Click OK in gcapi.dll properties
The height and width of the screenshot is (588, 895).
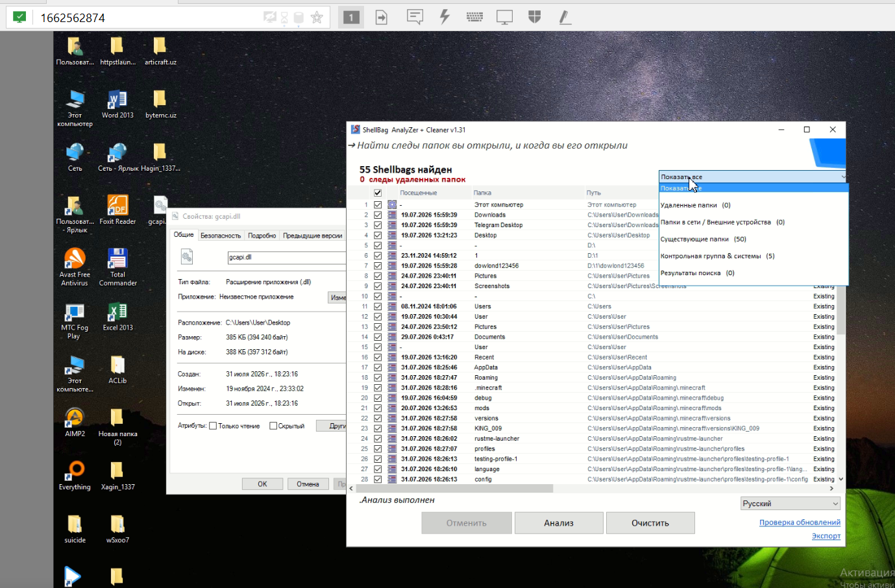(x=262, y=484)
